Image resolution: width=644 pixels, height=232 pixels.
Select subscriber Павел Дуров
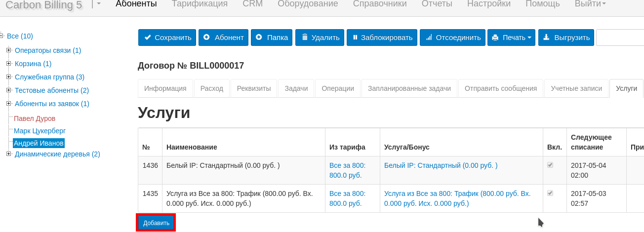point(35,118)
